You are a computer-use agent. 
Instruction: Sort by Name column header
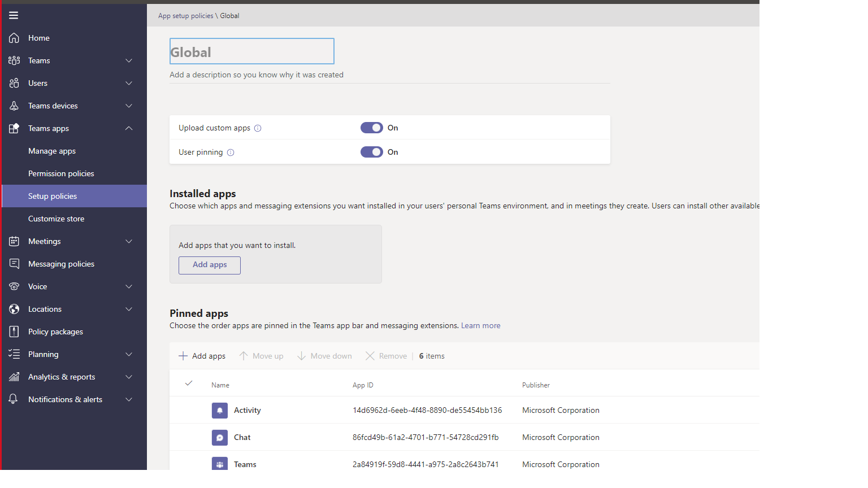220,385
